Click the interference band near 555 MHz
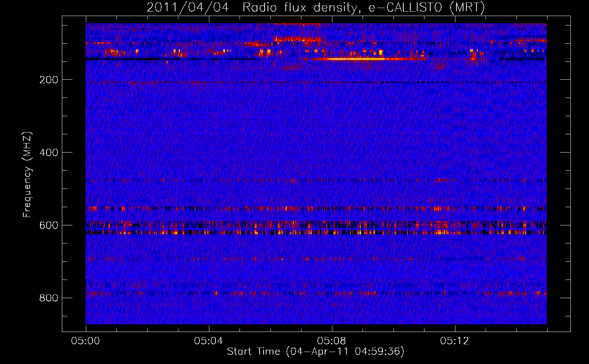Image resolution: width=589 pixels, height=364 pixels. tap(316, 209)
